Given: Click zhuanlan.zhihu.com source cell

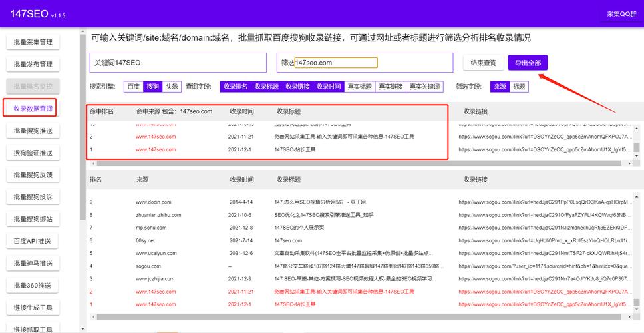Looking at the screenshot, I should pos(158,215).
